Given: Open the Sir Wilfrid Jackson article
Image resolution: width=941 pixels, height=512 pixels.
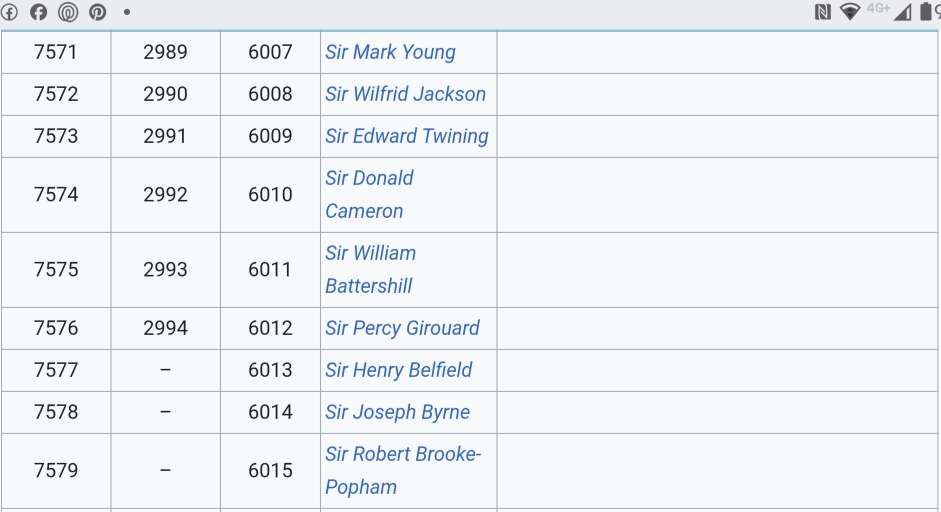Looking at the screenshot, I should coord(405,94).
